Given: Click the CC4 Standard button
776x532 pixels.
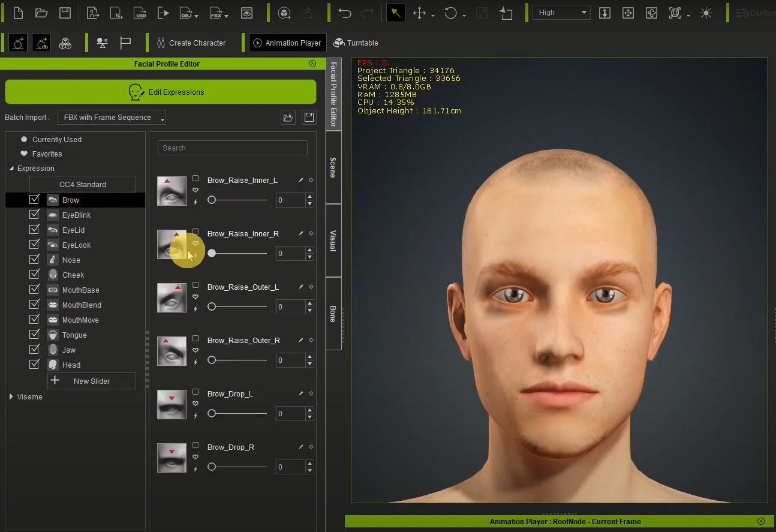Looking at the screenshot, I should [83, 184].
